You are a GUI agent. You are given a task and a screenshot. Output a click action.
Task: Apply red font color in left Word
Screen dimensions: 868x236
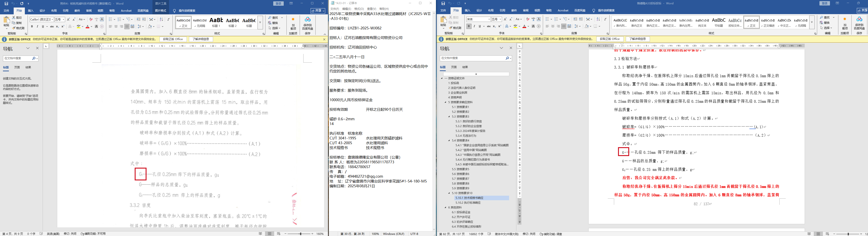pos(88,26)
